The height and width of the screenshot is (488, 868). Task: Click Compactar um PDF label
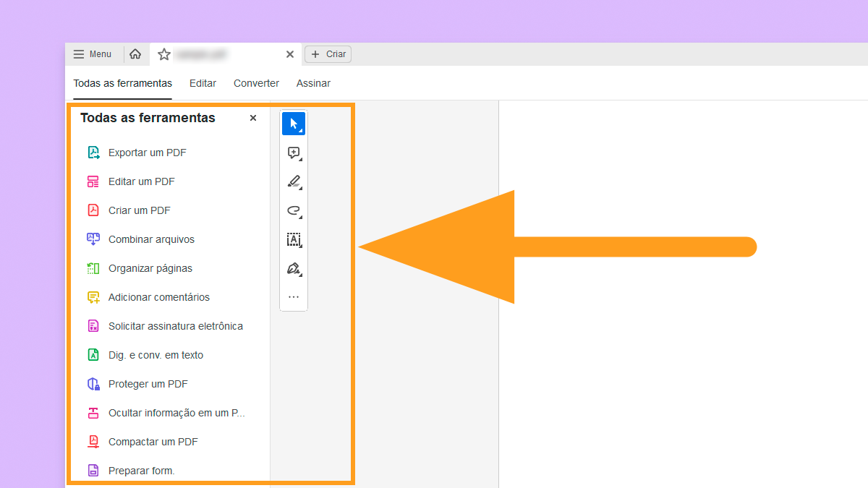click(153, 442)
